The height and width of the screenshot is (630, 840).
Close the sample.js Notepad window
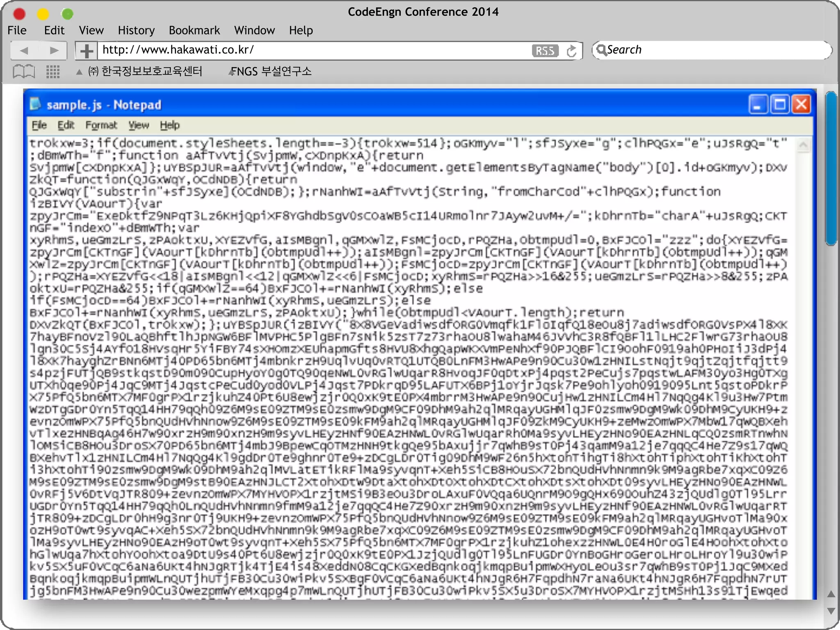(801, 104)
